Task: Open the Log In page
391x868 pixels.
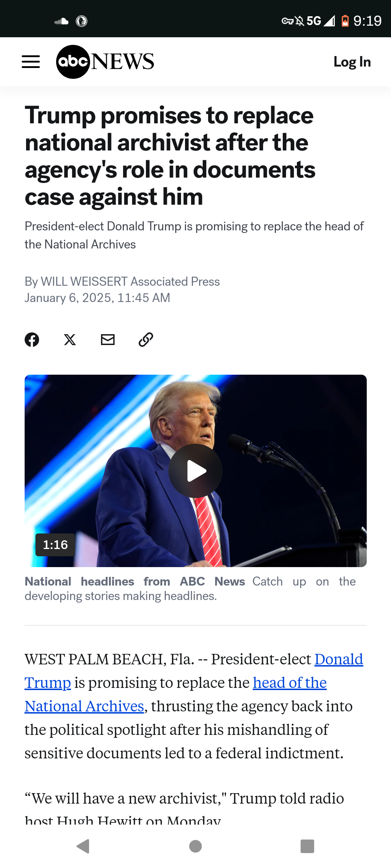Action: [352, 62]
